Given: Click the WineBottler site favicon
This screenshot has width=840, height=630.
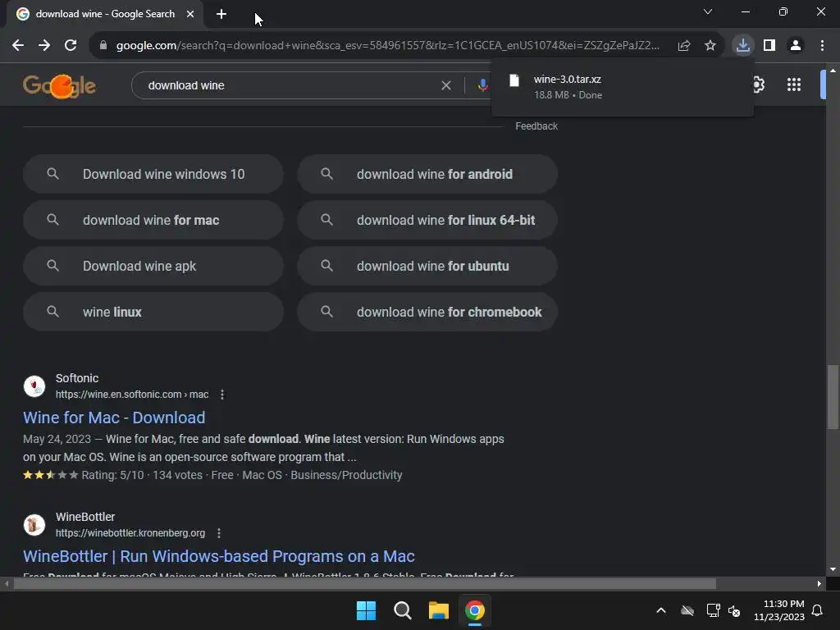Looking at the screenshot, I should click(34, 525).
